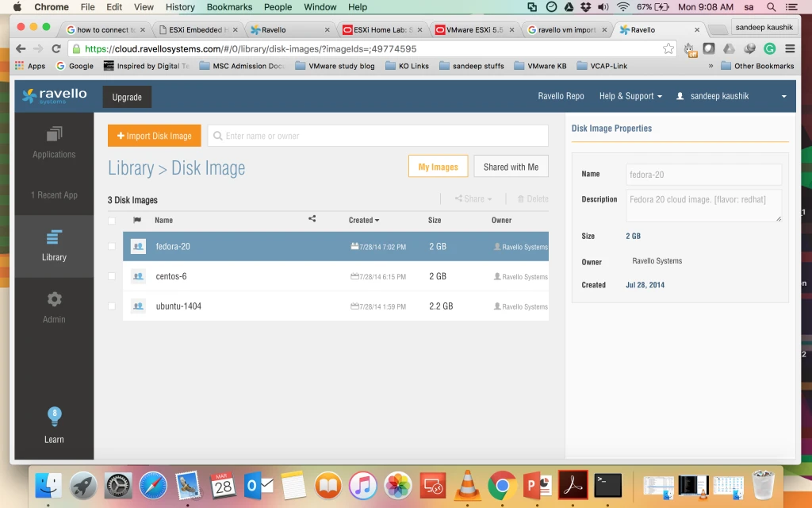Open the Ravello Repo link
This screenshot has height=508, width=812.
pyautogui.click(x=561, y=96)
